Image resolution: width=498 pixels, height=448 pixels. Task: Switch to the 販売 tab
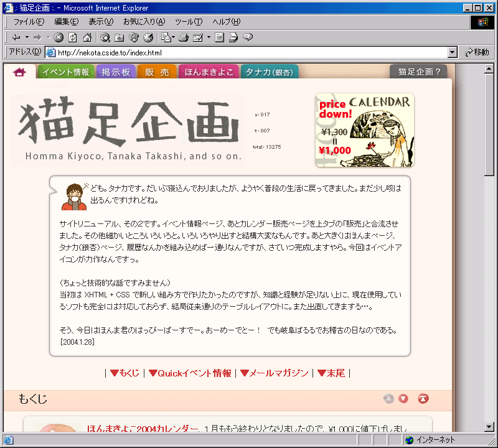[157, 72]
